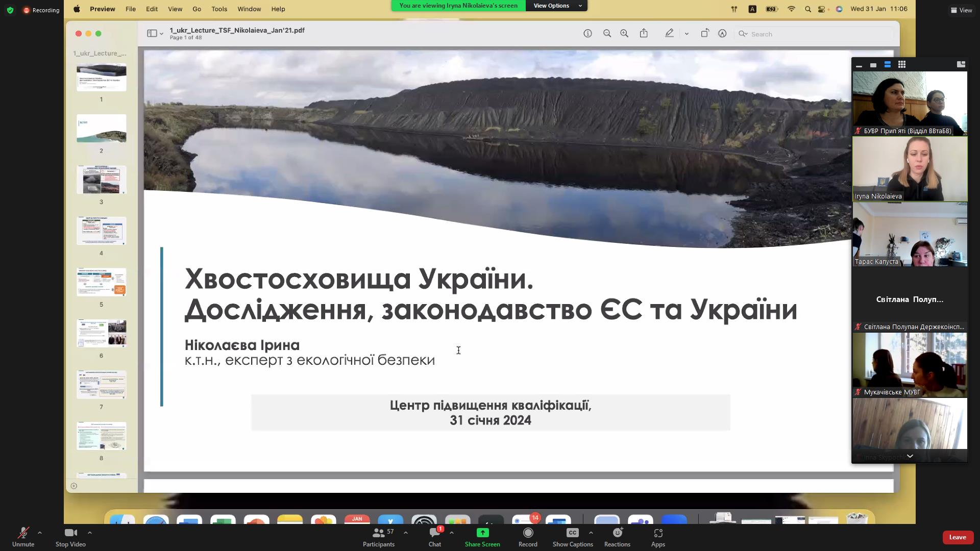
Task: Open the Chat panel
Action: click(434, 533)
